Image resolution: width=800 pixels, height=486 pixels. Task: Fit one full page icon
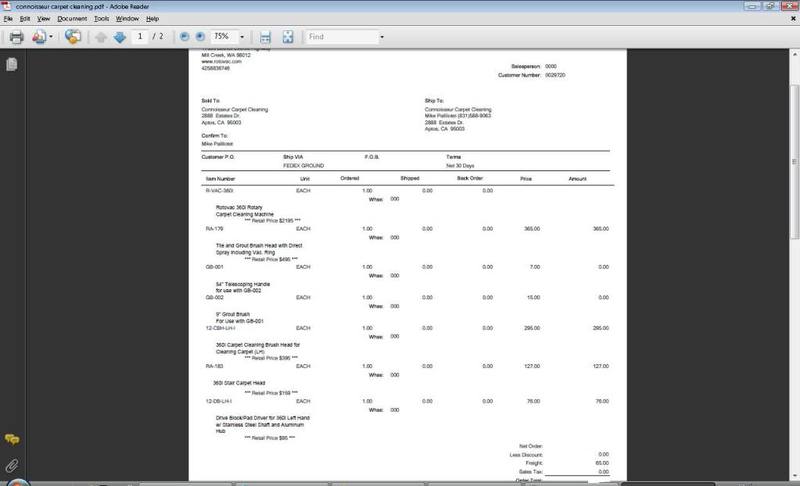(x=288, y=37)
